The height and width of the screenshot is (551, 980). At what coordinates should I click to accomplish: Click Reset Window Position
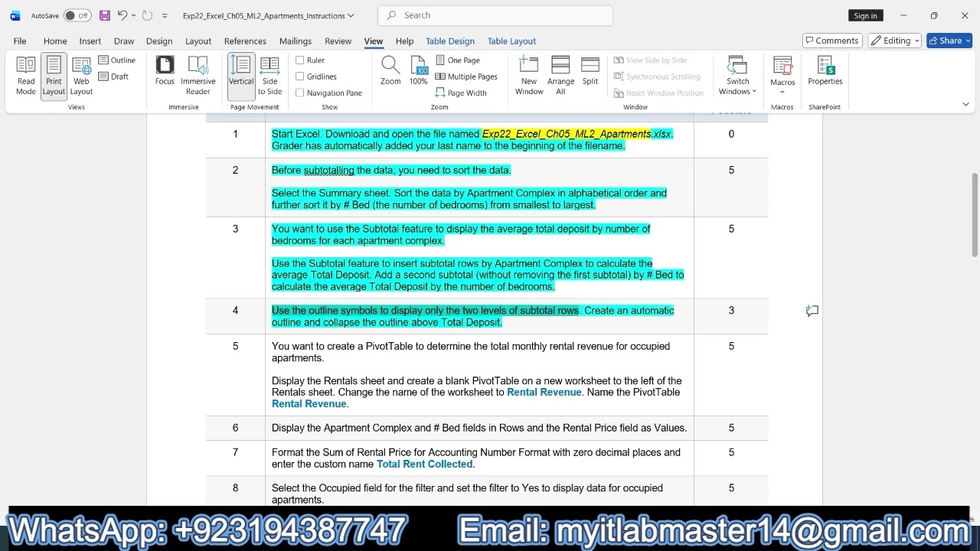tap(658, 93)
